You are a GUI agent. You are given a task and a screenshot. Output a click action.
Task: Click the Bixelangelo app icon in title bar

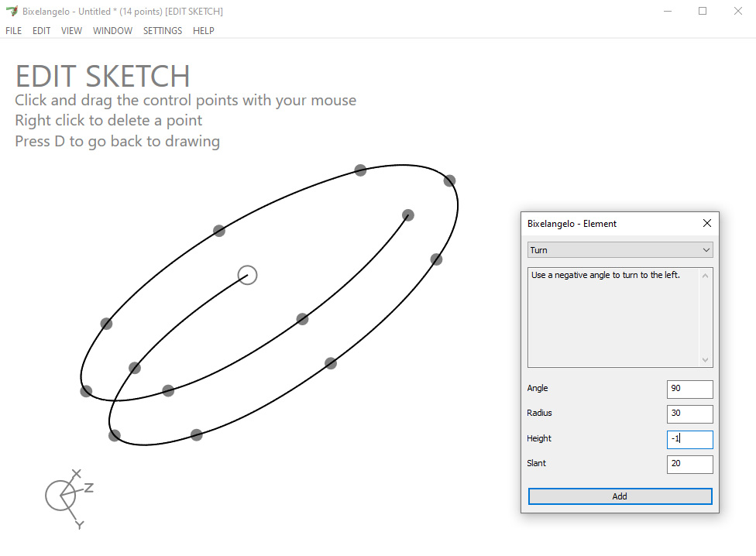coord(12,11)
